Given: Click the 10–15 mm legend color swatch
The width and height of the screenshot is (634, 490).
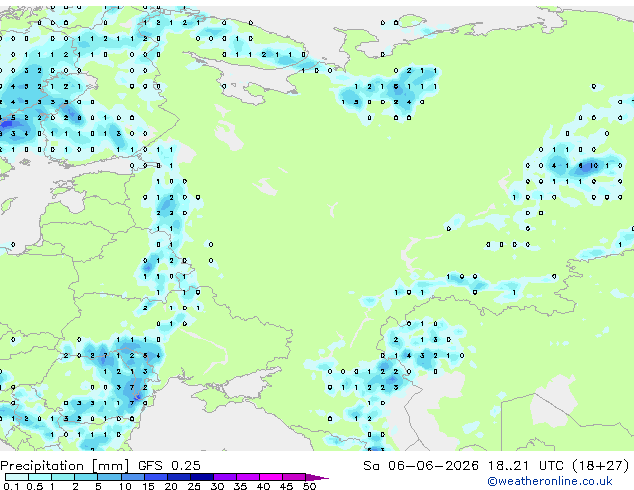Looking at the screenshot, I should click(x=132, y=477).
